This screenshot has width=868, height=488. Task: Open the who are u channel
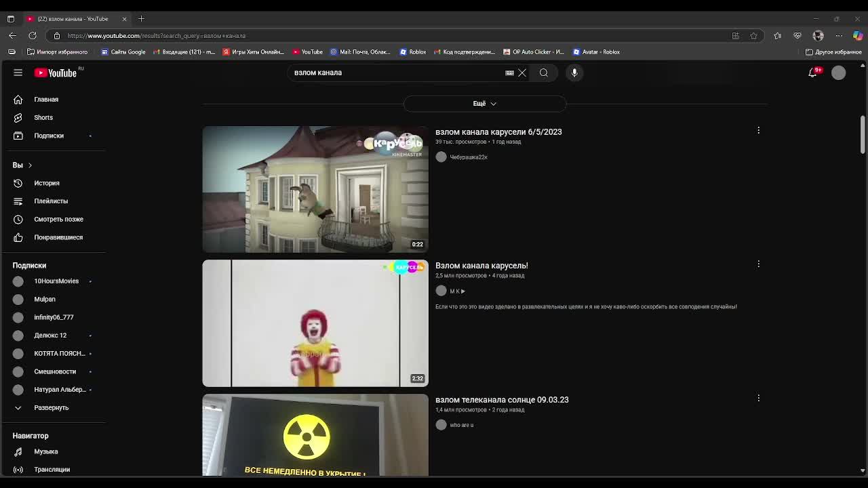pyautogui.click(x=461, y=425)
